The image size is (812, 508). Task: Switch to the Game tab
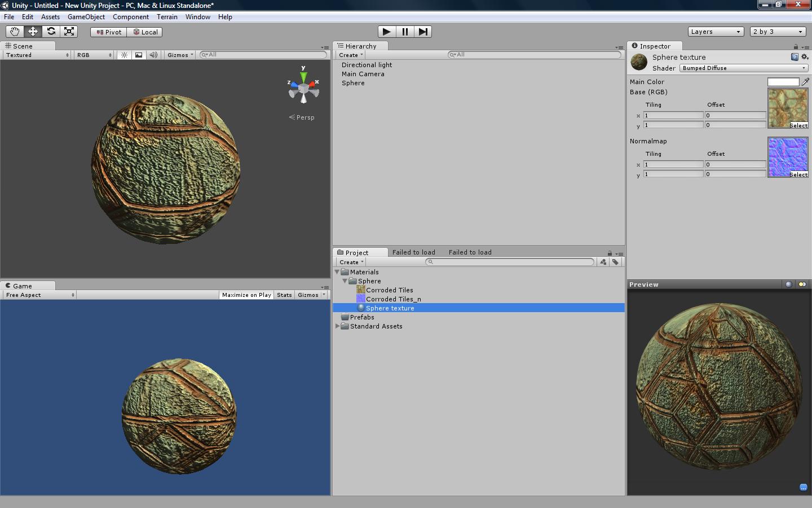pyautogui.click(x=28, y=286)
